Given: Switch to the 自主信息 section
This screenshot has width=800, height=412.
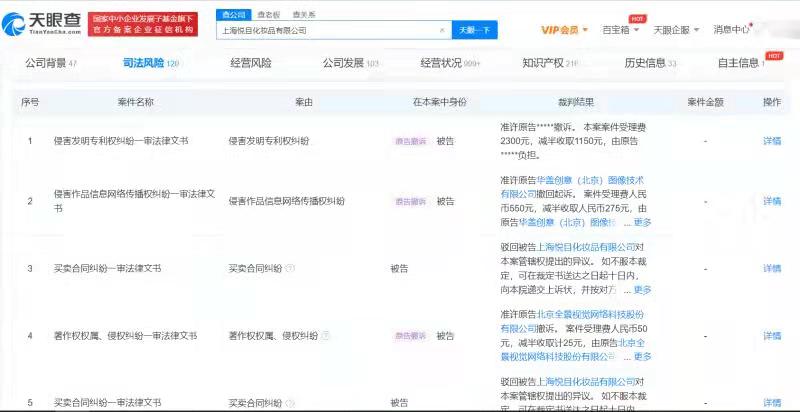Looking at the screenshot, I should pos(741,63).
